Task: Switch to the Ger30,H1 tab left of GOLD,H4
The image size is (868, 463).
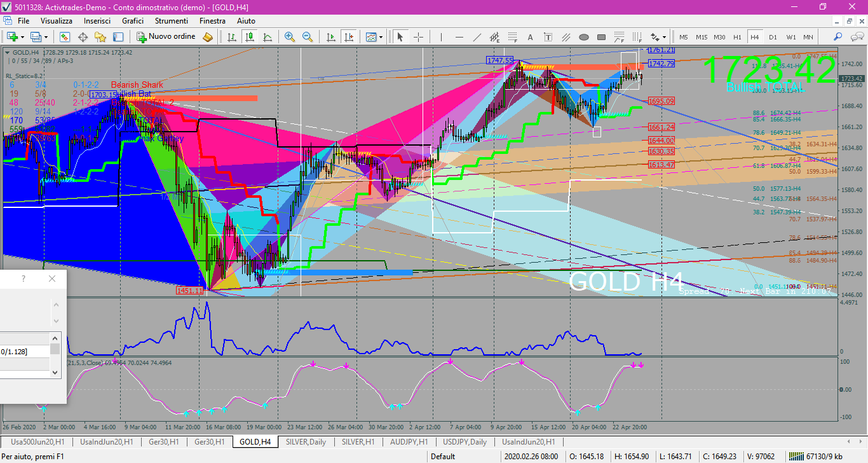Action: coord(209,441)
